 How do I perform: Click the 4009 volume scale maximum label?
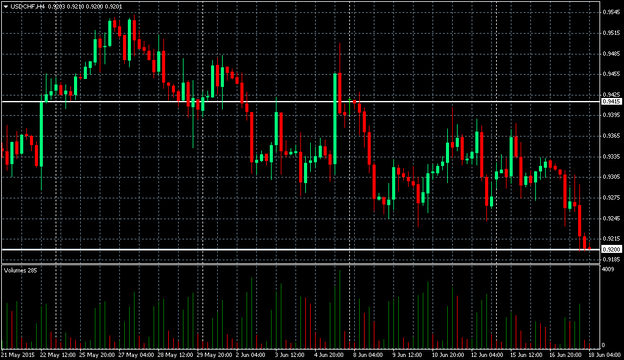(608, 270)
